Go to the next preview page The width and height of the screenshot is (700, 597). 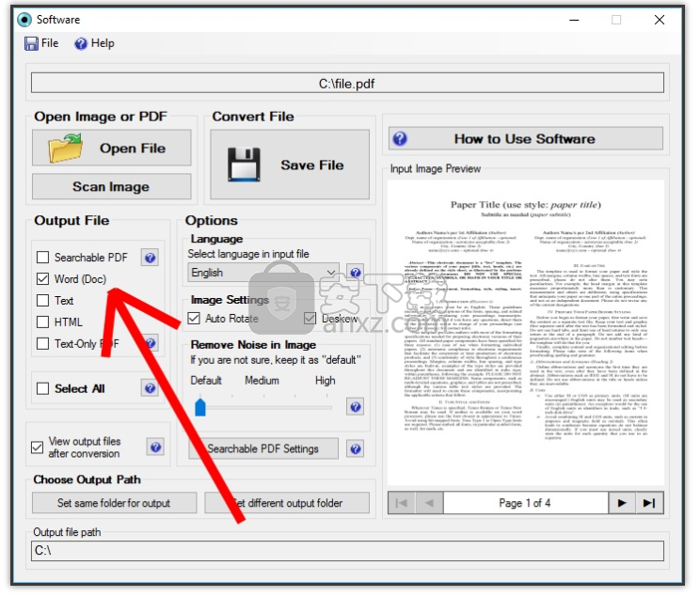click(622, 503)
